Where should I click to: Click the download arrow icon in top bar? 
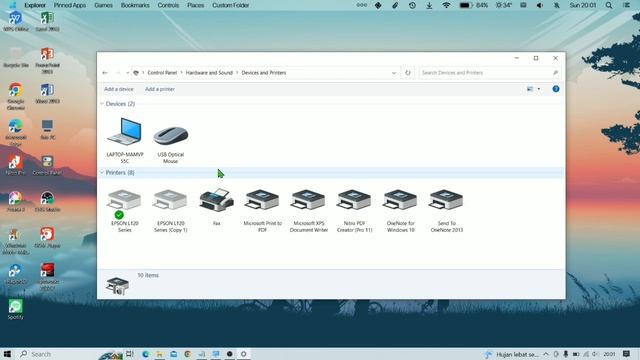tap(429, 5)
